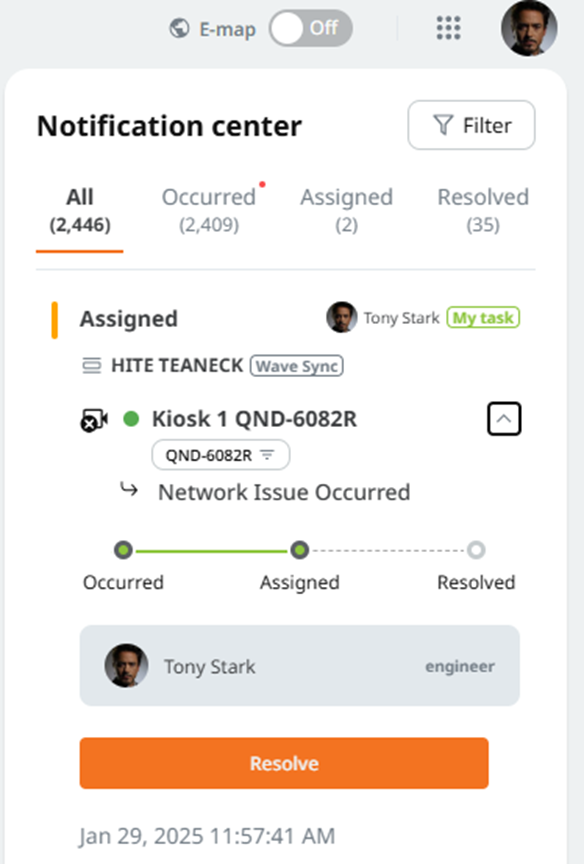This screenshot has height=864, width=584.
Task: Click the E-map globe icon
Action: [x=179, y=28]
